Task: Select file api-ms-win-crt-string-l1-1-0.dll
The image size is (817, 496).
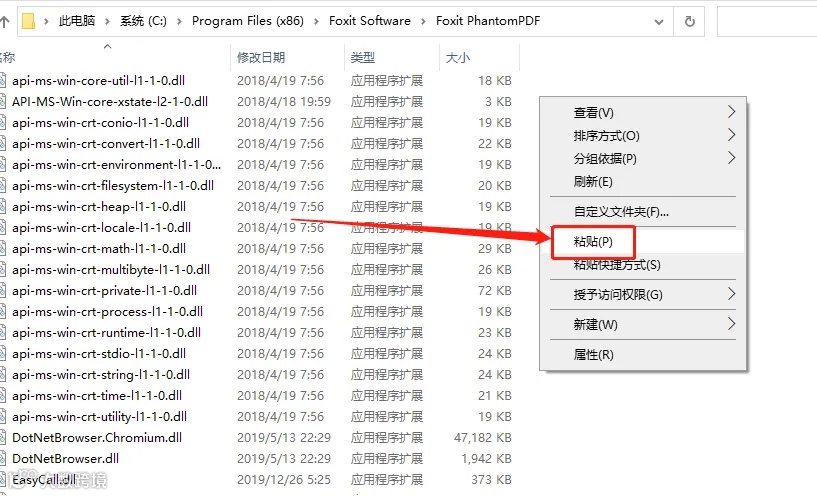Action: (x=101, y=375)
